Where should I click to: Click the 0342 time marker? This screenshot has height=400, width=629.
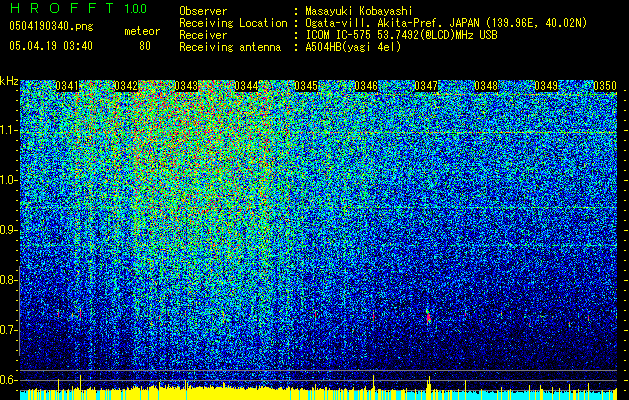pos(126,86)
